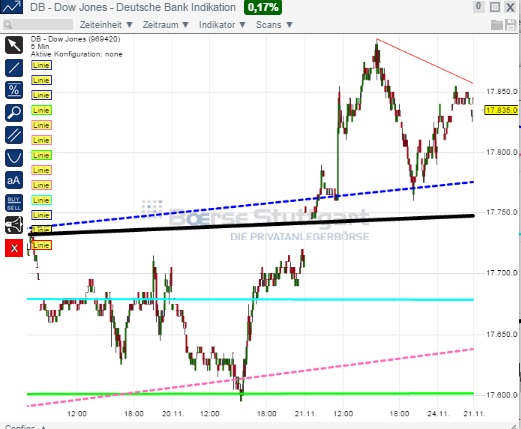Open the Zeitraum dropdown menu
Viewport: 521px width, 429px height.
(166, 25)
